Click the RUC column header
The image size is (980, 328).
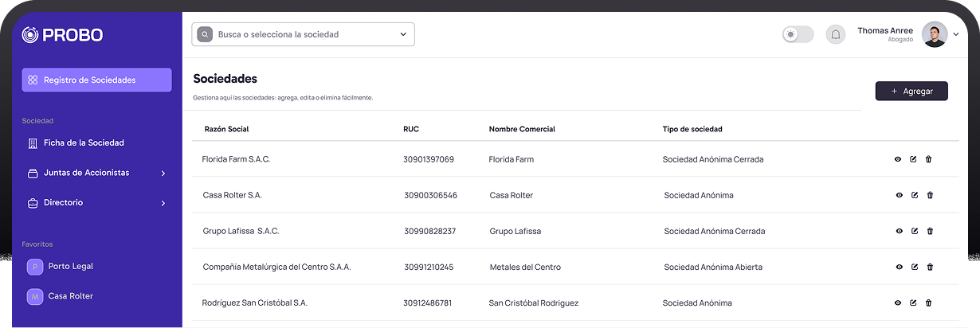click(x=411, y=129)
